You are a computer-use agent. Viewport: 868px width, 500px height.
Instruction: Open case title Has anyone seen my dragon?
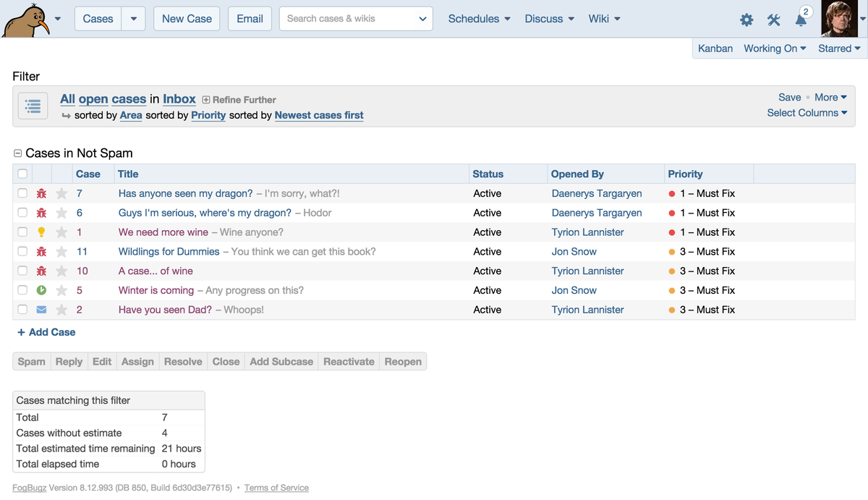[186, 193]
